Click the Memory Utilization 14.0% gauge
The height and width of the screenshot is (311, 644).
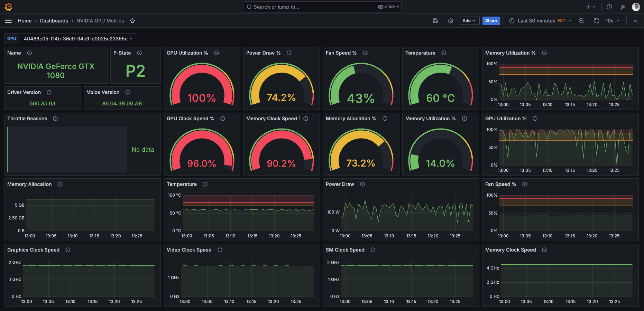tap(441, 150)
